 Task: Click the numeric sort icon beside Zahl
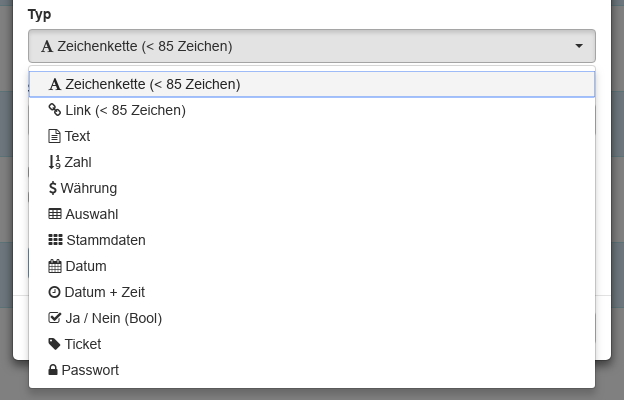coord(55,162)
